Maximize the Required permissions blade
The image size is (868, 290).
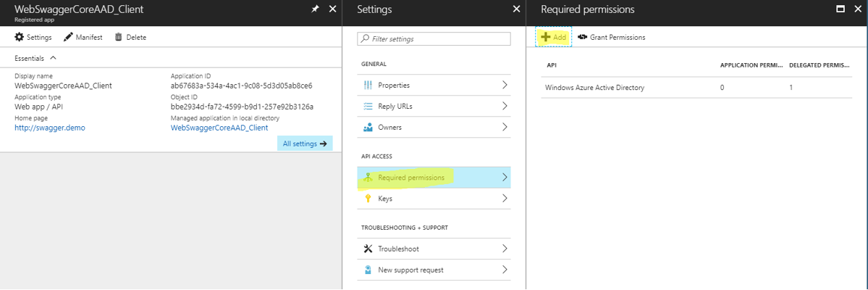pyautogui.click(x=840, y=9)
